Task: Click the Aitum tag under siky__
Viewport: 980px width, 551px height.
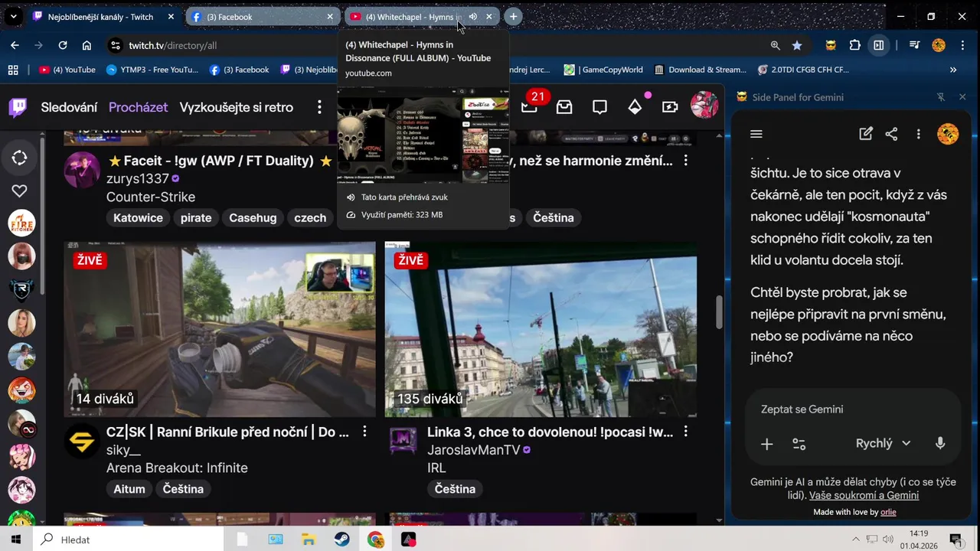Action: coord(129,489)
